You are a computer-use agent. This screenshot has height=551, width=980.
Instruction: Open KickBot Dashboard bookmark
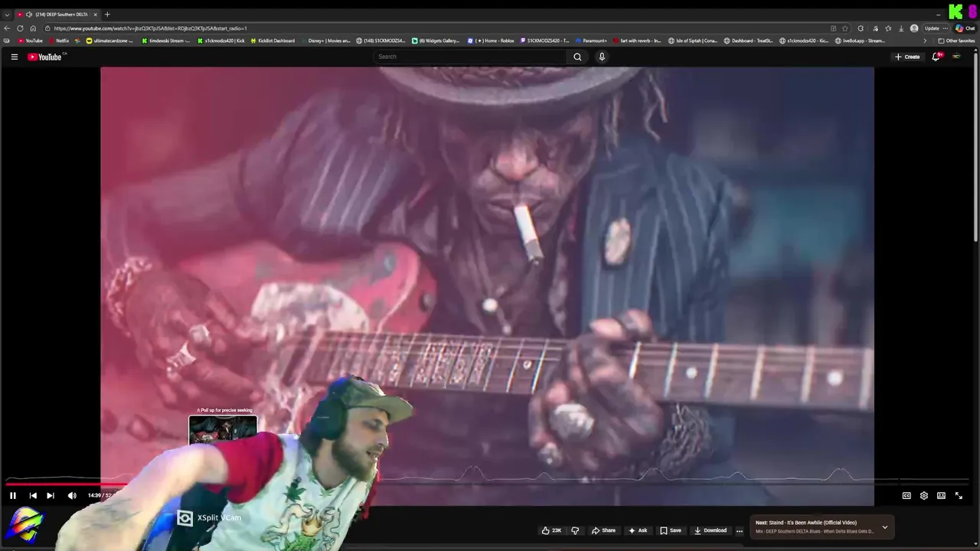273,41
